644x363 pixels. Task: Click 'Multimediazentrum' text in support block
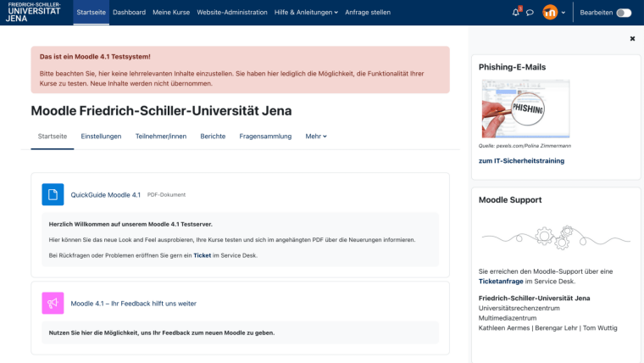pos(508,318)
